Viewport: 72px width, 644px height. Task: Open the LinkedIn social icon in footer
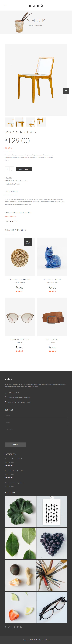point(21,627)
